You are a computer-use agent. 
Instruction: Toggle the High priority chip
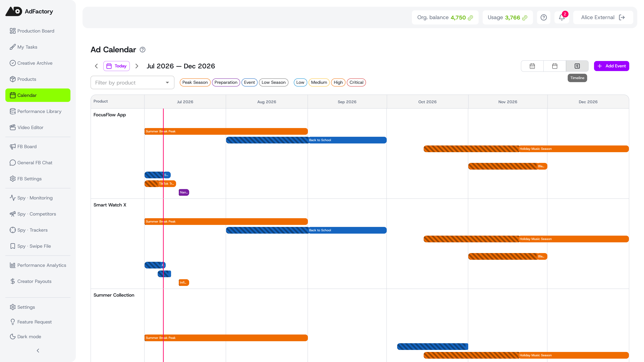click(x=338, y=82)
